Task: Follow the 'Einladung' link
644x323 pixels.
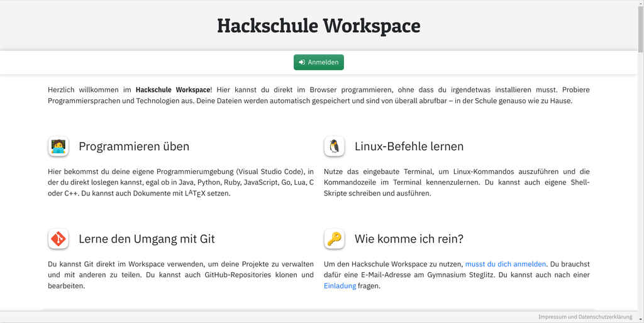Action: click(340, 286)
